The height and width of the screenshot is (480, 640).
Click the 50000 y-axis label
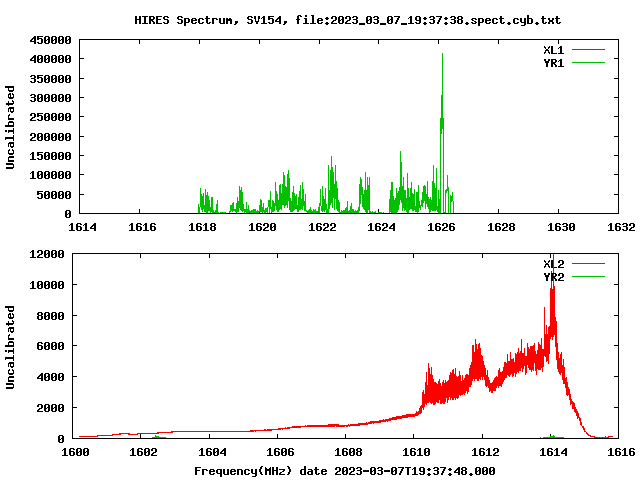tap(54, 195)
